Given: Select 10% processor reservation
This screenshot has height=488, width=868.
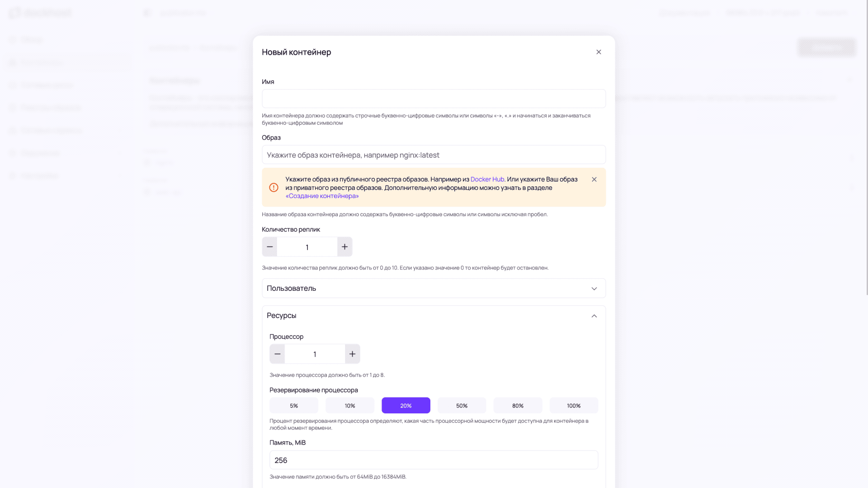Looking at the screenshot, I should pyautogui.click(x=350, y=406).
